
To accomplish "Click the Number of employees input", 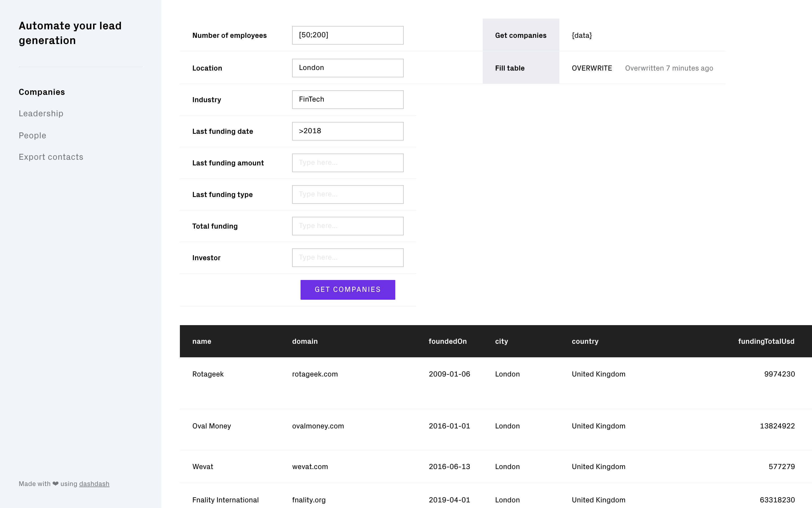I will point(348,35).
